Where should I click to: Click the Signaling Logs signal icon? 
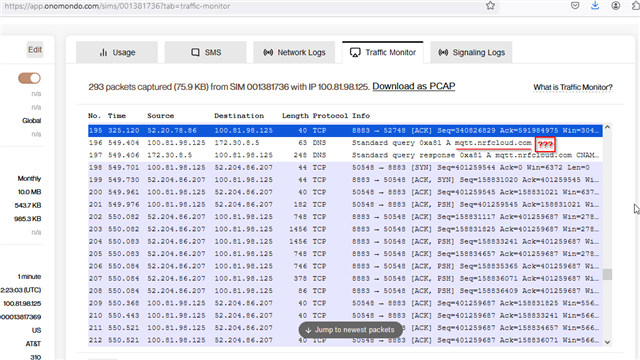tap(443, 52)
